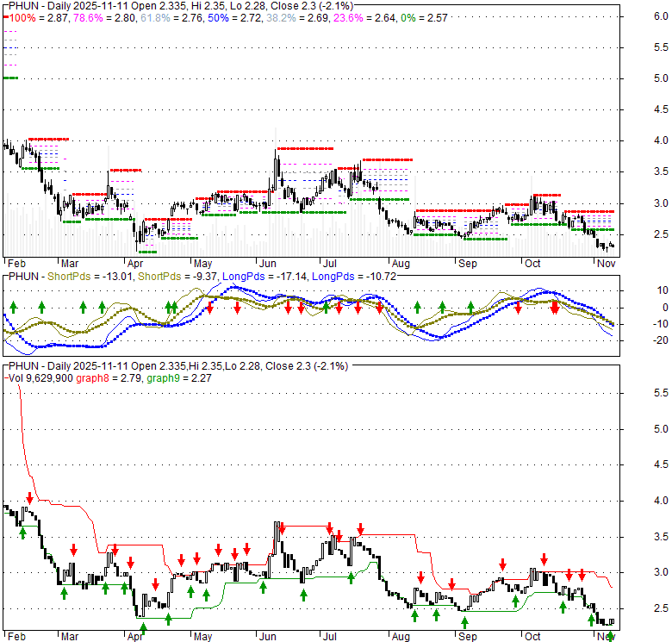Image resolution: width=672 pixels, height=642 pixels.
Task: Select the 'Vol 9,629,900' volume readout
Action: point(40,378)
